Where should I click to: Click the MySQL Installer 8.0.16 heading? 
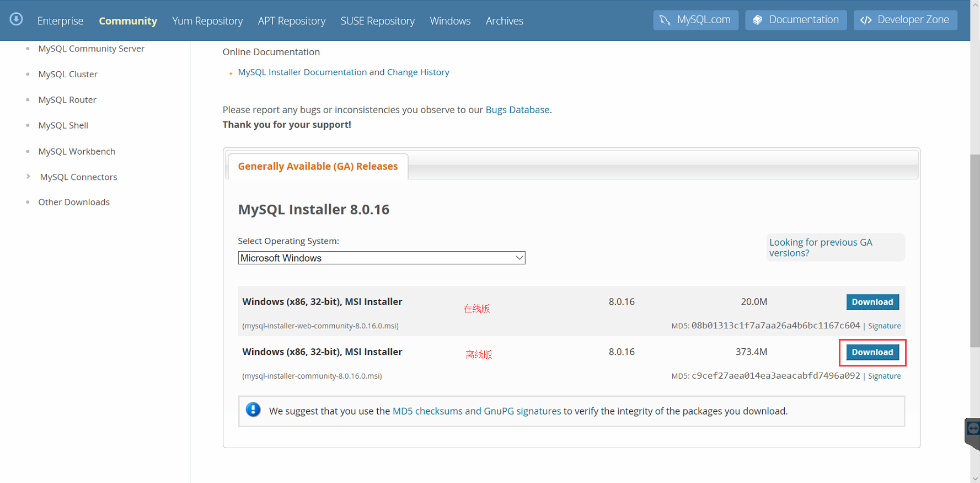coord(314,210)
